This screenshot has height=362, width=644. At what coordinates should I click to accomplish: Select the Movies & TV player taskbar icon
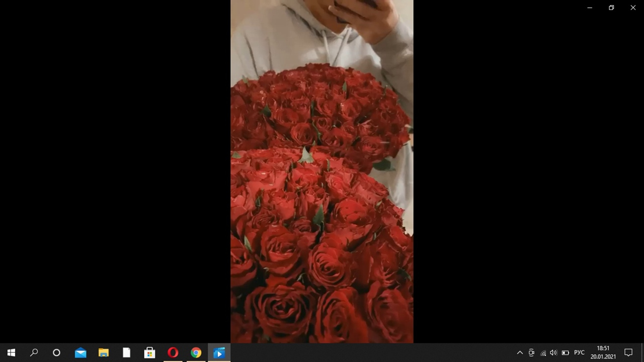coord(219,353)
